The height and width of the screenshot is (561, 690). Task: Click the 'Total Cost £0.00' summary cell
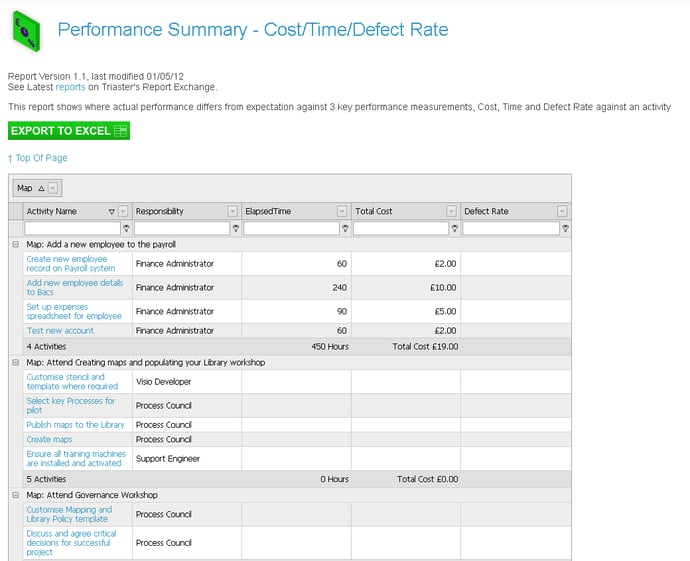(427, 479)
